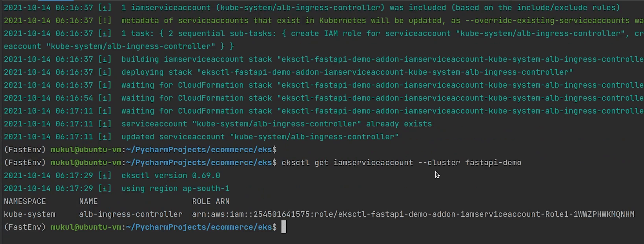The height and width of the screenshot is (244, 644).
Task: Click the "using region ap-south-1" log line
Action: click(x=175, y=188)
